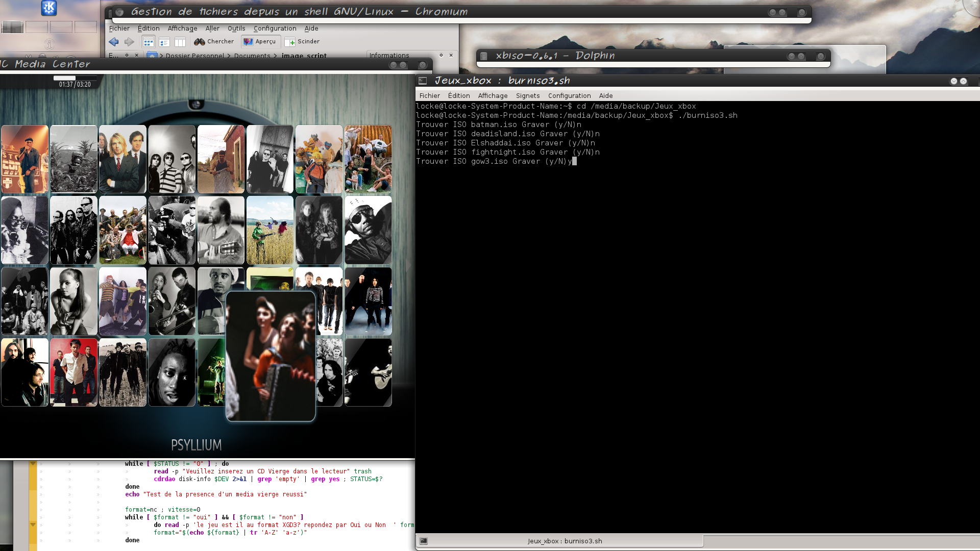Expand chevron before image_script breadcrumb

[276, 56]
